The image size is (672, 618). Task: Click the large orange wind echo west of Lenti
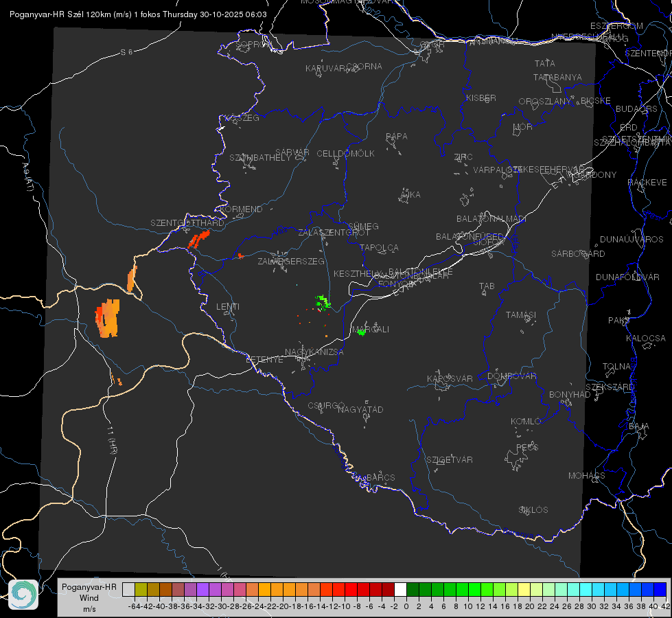pos(108,318)
